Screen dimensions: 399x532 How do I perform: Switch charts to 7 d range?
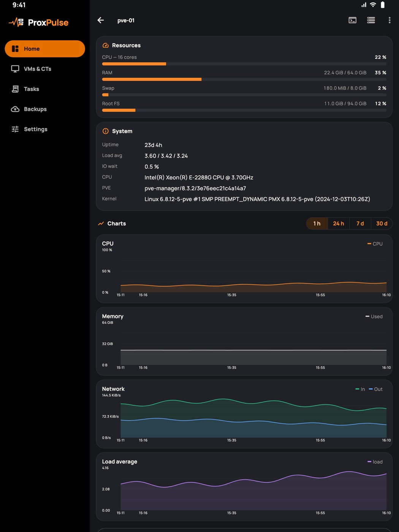(x=360, y=223)
